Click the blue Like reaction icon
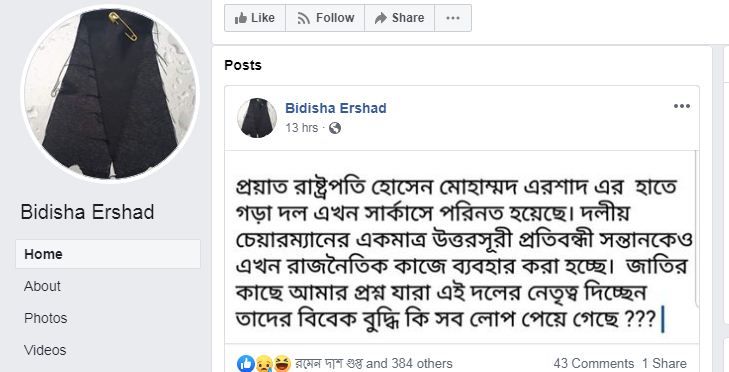This screenshot has height=372, width=729. point(245,363)
